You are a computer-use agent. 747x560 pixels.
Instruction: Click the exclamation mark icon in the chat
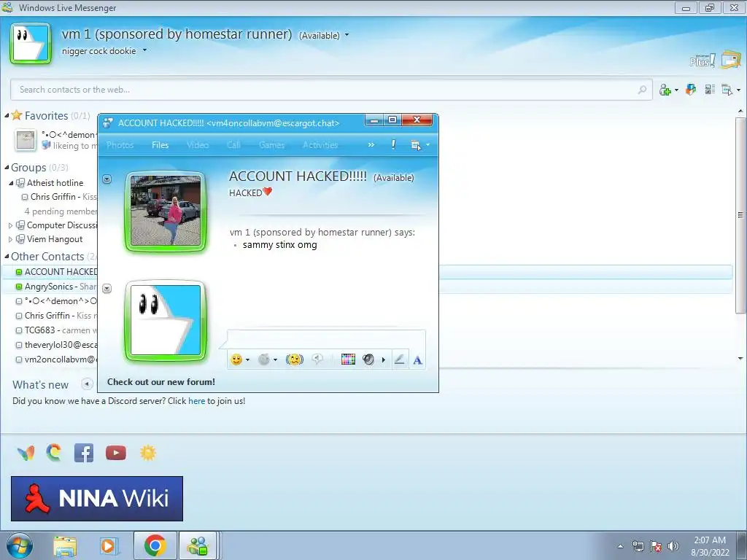[393, 145]
